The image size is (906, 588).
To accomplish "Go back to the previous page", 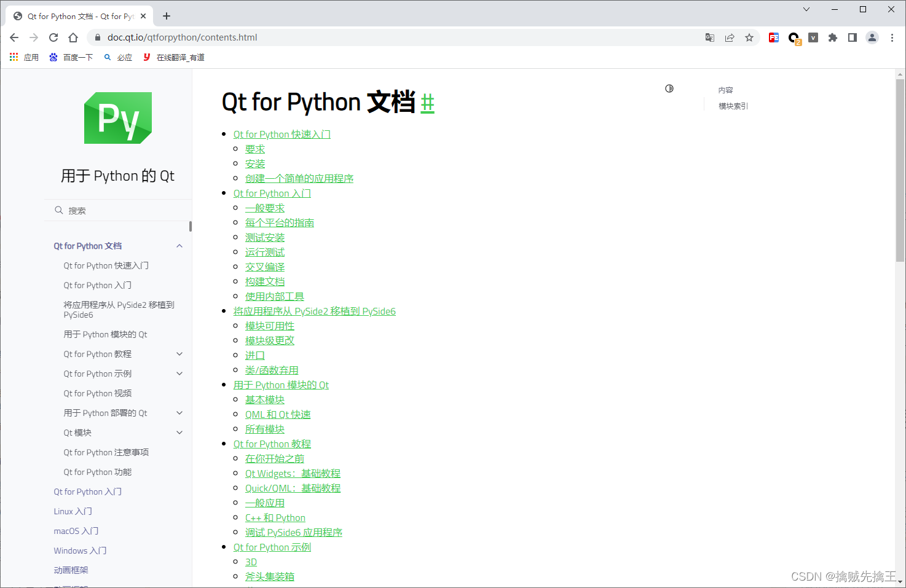I will [14, 37].
